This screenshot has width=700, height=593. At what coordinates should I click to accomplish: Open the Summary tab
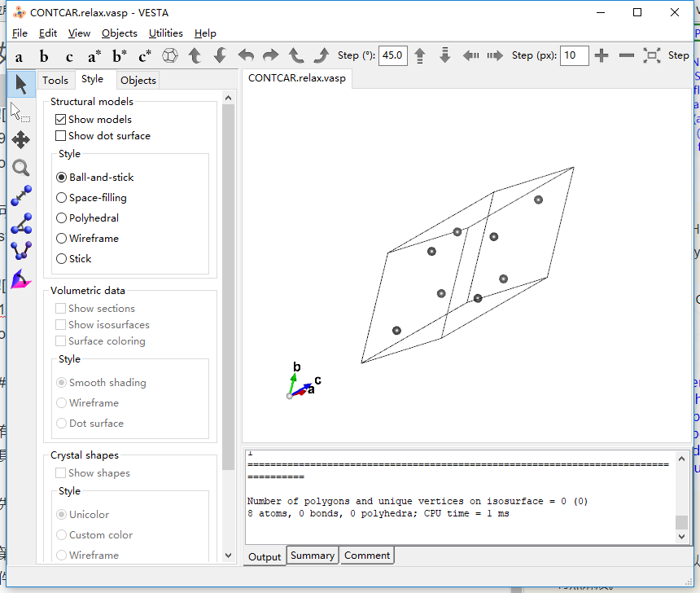click(313, 556)
